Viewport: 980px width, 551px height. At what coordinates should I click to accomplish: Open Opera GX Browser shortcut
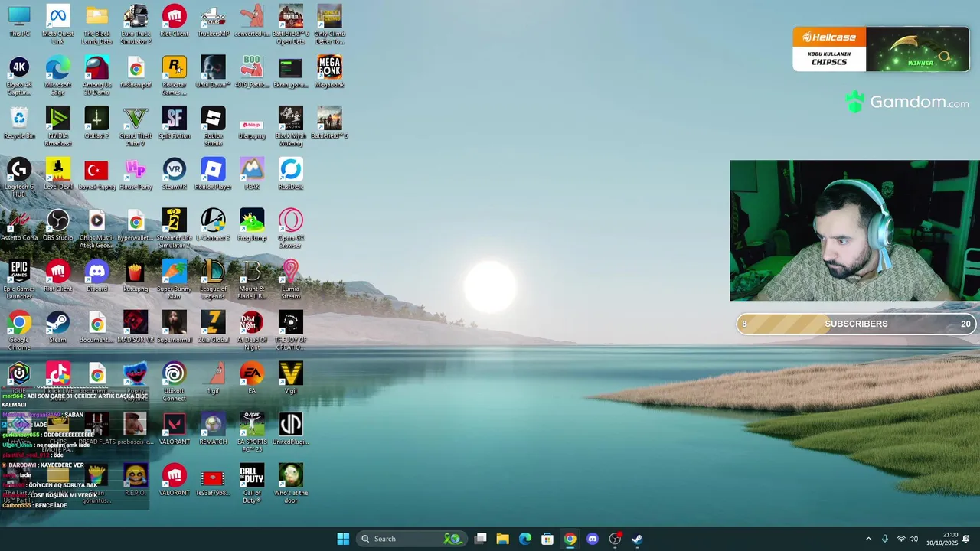coord(291,228)
